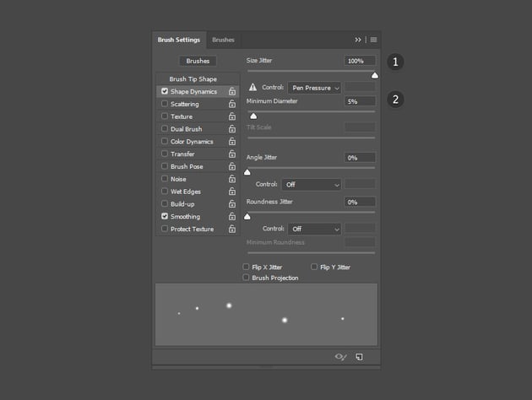Click the Minimum Diameter slider handle
Viewport: 532px width, 400px height.
pyautogui.click(x=253, y=116)
